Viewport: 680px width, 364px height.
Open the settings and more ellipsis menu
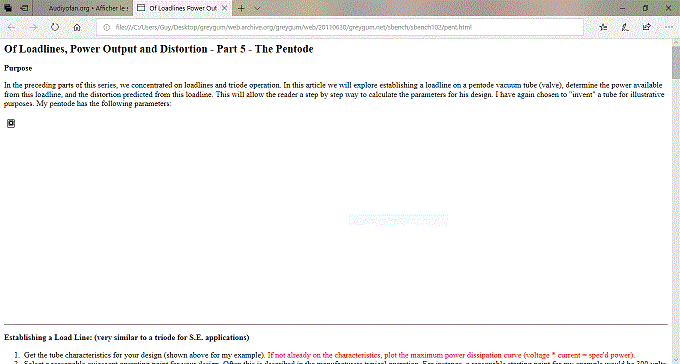(x=668, y=27)
